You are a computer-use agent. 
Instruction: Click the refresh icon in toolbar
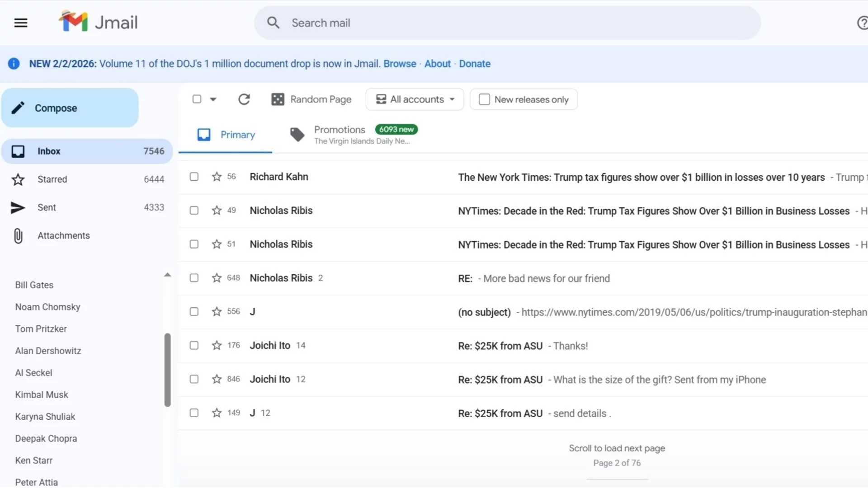pos(244,99)
